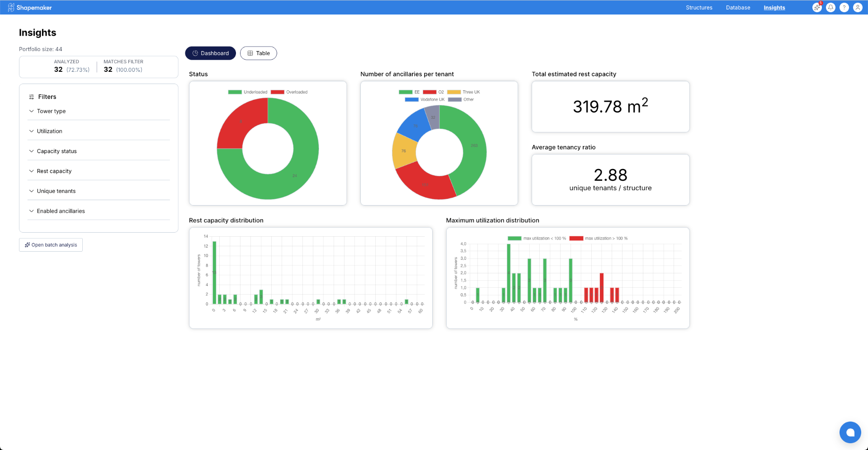Toggle Three UK legend entry
The width and height of the screenshot is (868, 450).
click(x=464, y=92)
